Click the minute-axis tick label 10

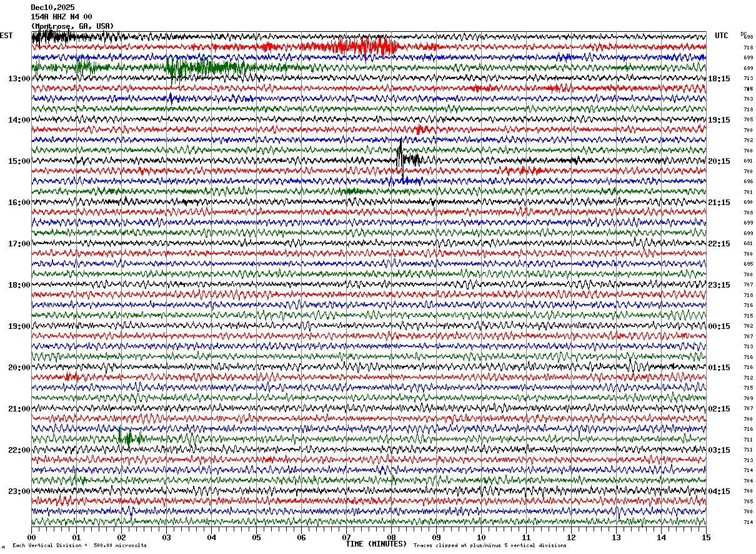[x=481, y=537]
